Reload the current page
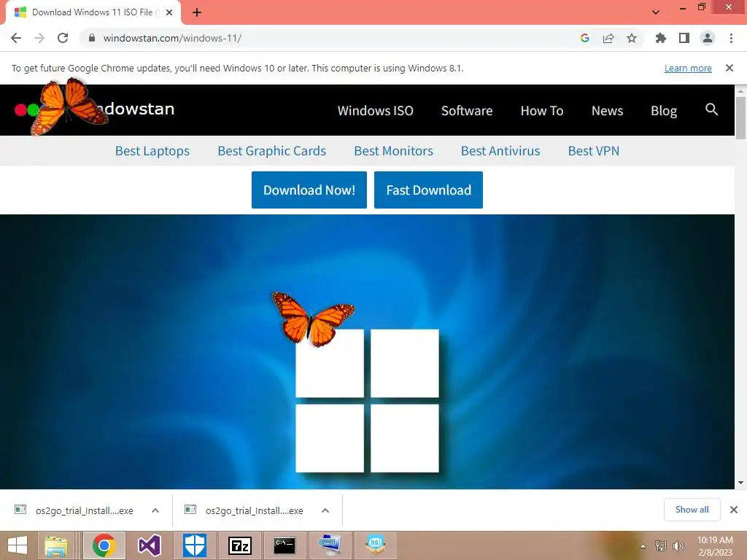747x560 pixels. (x=63, y=38)
